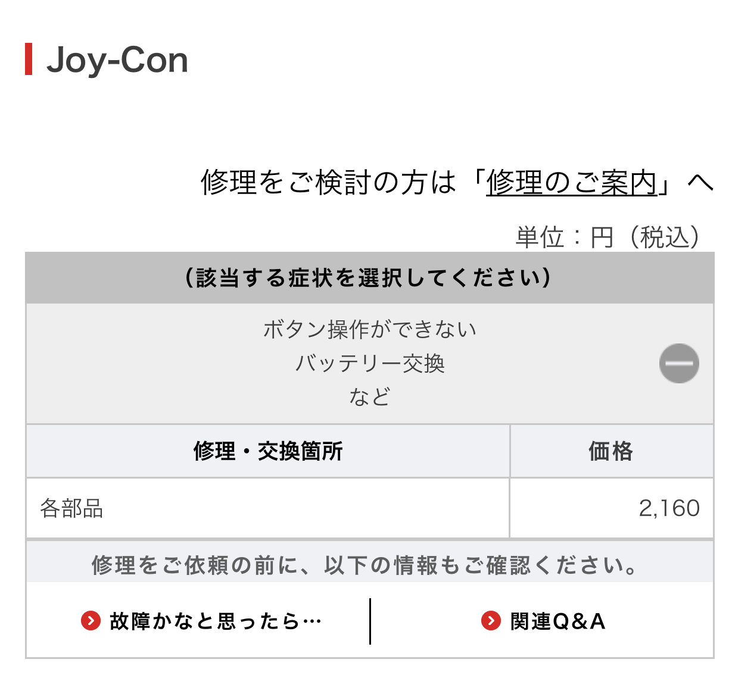Click red accent bar beside Joy-Con heading

coord(29,60)
